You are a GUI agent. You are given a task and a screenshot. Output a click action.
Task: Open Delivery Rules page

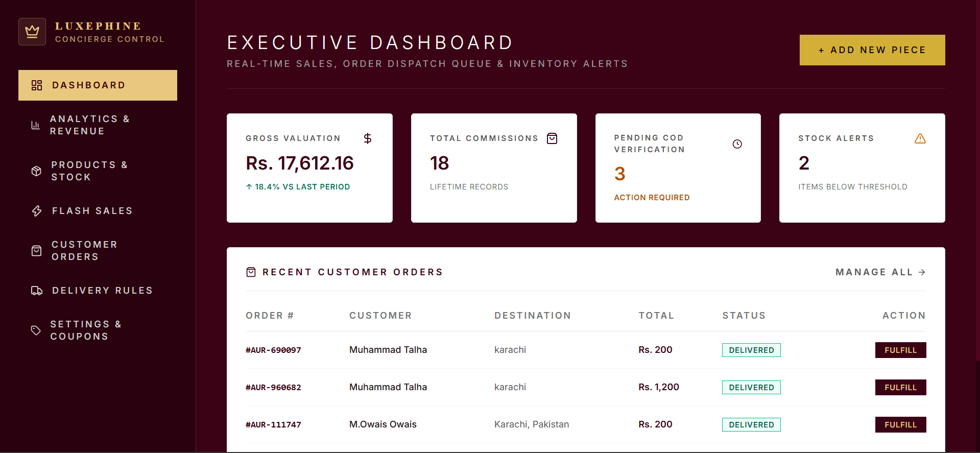(98, 291)
